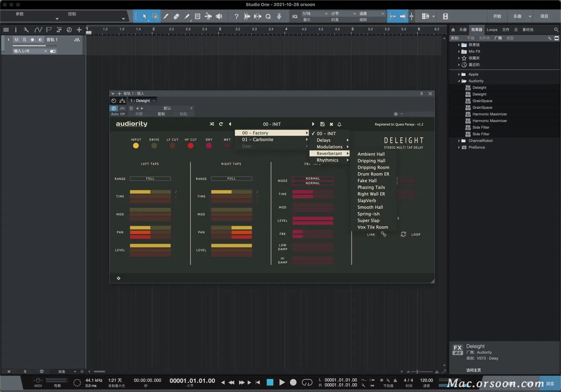This screenshot has height=392, width=561.
Task: Open the track inspector 'i' icon
Action: [x=16, y=30]
